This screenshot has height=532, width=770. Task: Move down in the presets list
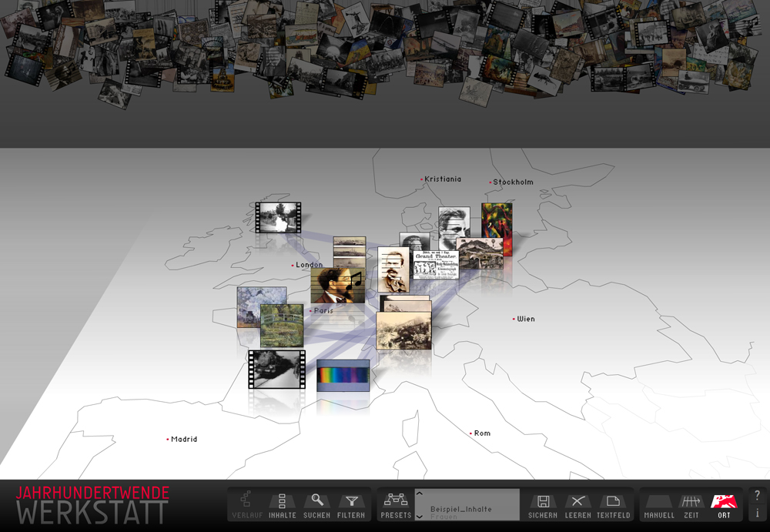tap(420, 517)
